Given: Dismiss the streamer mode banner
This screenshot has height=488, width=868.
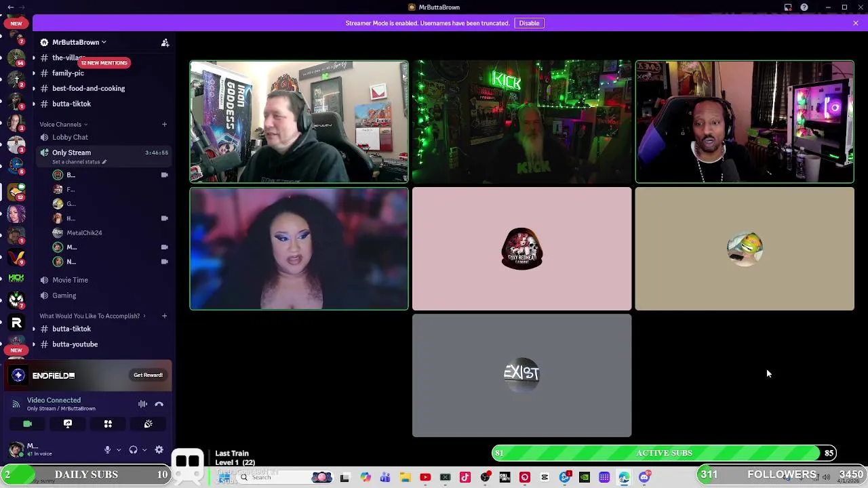Looking at the screenshot, I should tap(856, 23).
